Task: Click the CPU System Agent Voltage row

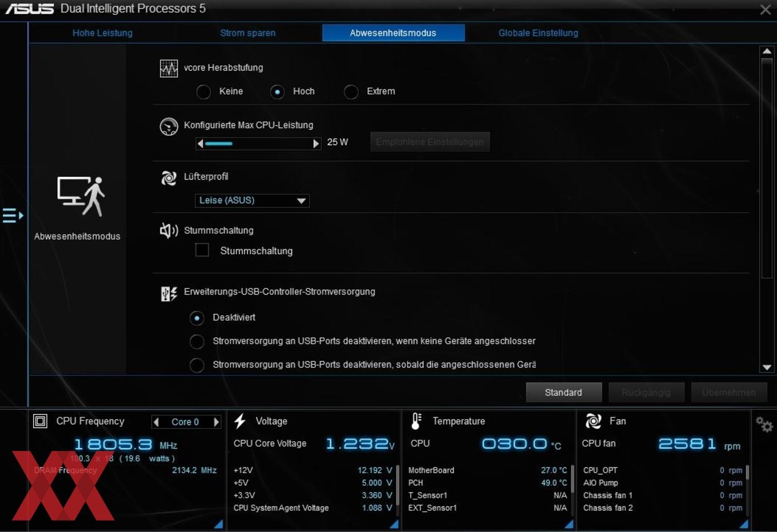Action: pyautogui.click(x=313, y=508)
